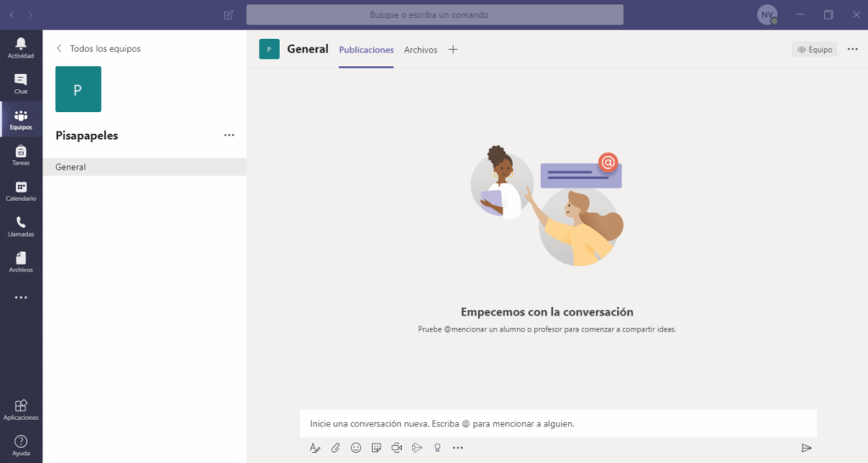Viewport: 868px width, 463px height.
Task: Open the Chat section
Action: (20, 83)
